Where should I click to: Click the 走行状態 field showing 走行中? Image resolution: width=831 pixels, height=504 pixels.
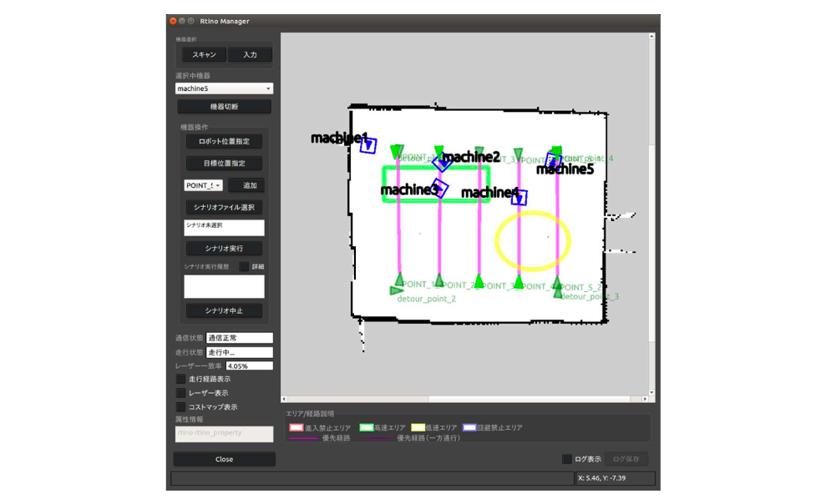tap(240, 352)
